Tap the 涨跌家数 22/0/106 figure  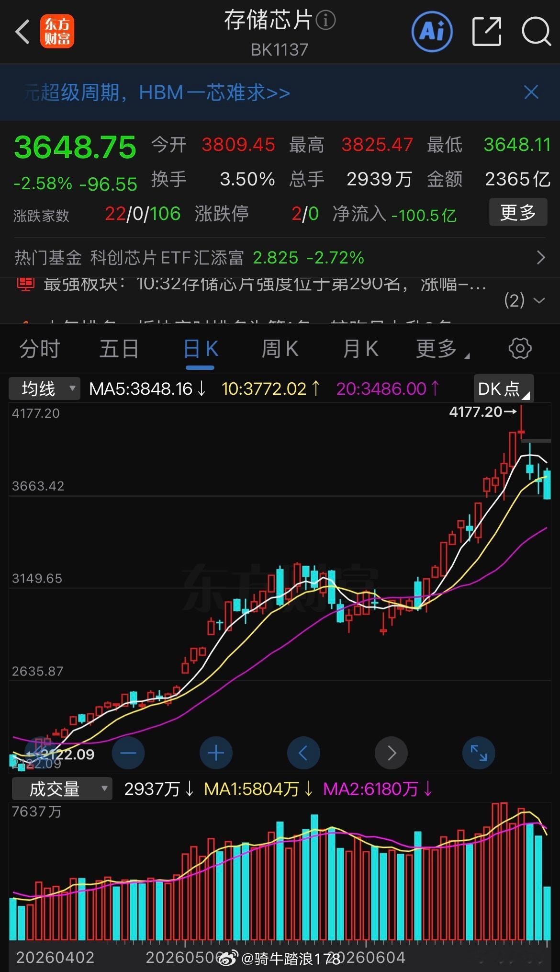pyautogui.click(x=143, y=214)
